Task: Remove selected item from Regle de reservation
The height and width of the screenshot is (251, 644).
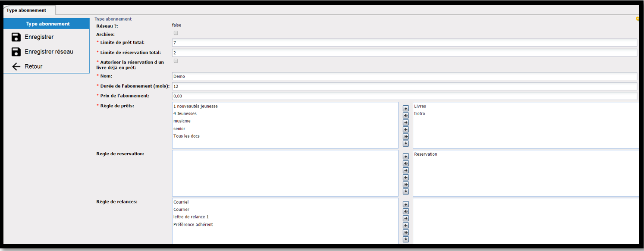Action: click(x=405, y=177)
